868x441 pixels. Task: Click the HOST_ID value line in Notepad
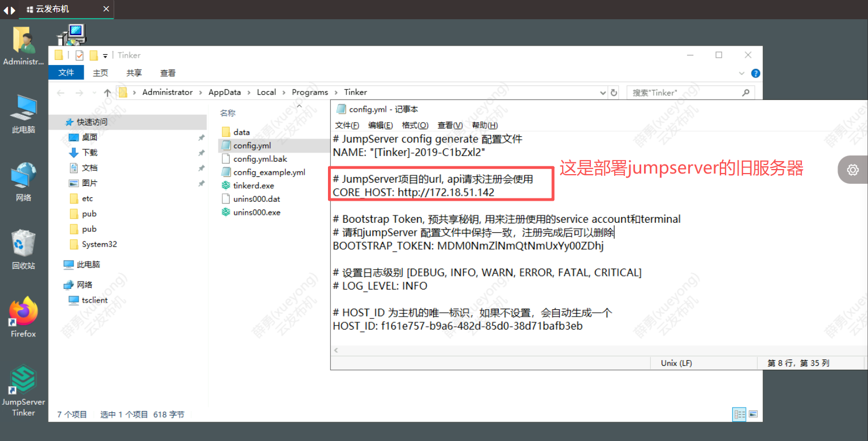click(457, 326)
